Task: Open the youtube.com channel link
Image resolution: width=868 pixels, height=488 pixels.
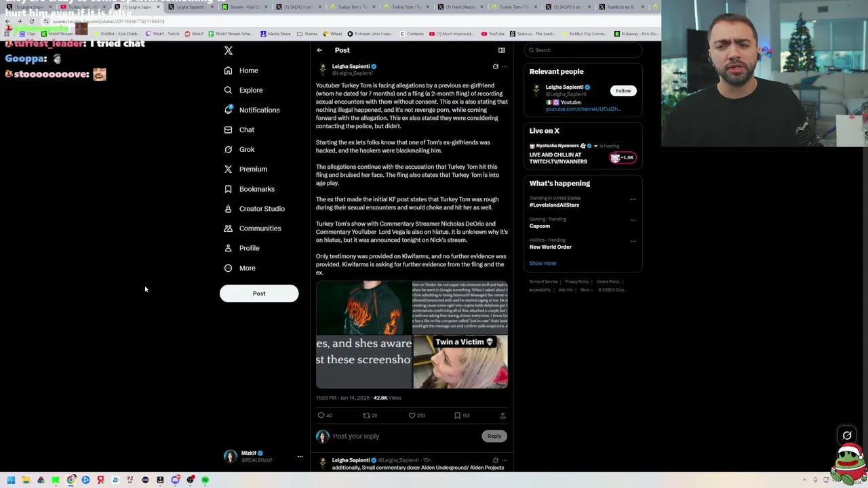Action: (x=583, y=109)
